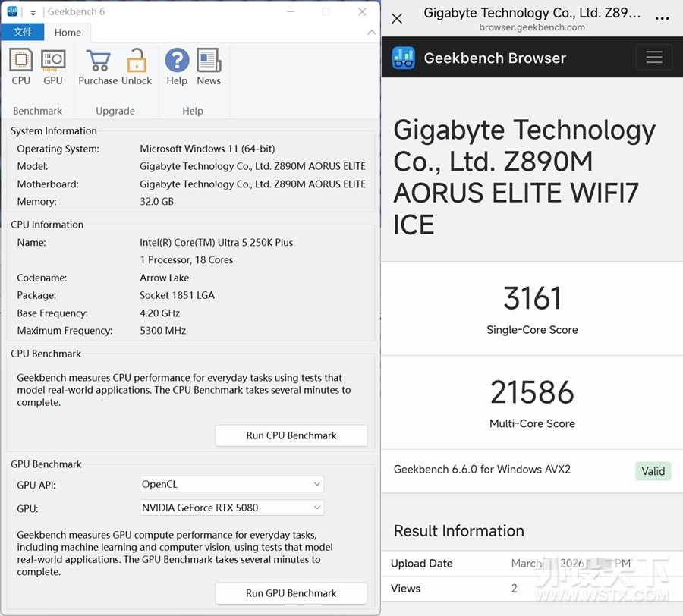The height and width of the screenshot is (616, 683).
Task: Click the quick access toolbar dropdown arrow
Action: pos(33,12)
